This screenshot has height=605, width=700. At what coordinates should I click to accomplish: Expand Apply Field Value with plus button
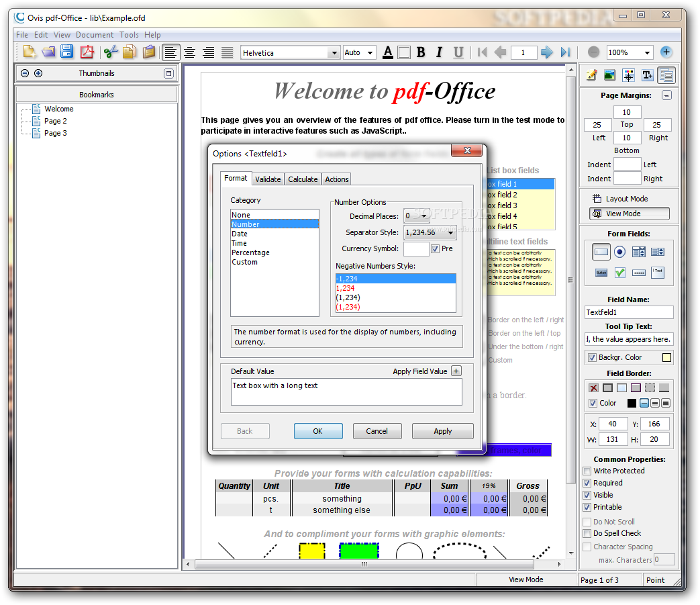[456, 371]
